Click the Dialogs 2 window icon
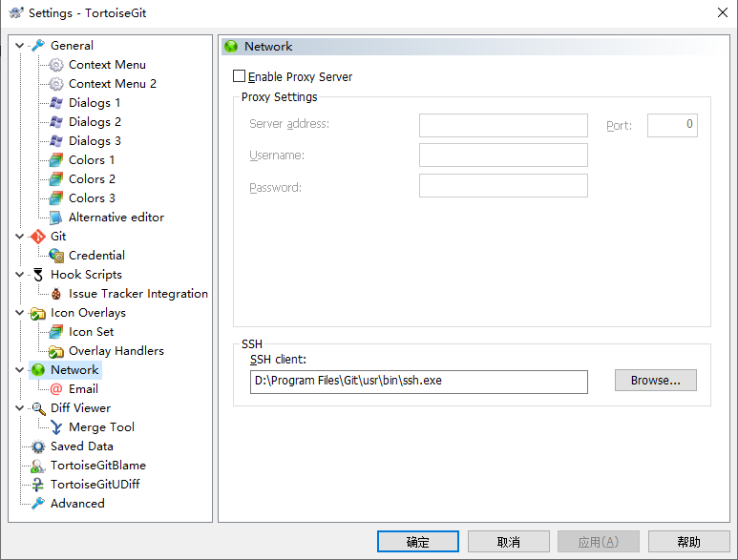This screenshot has height=560, width=738. pyautogui.click(x=56, y=122)
